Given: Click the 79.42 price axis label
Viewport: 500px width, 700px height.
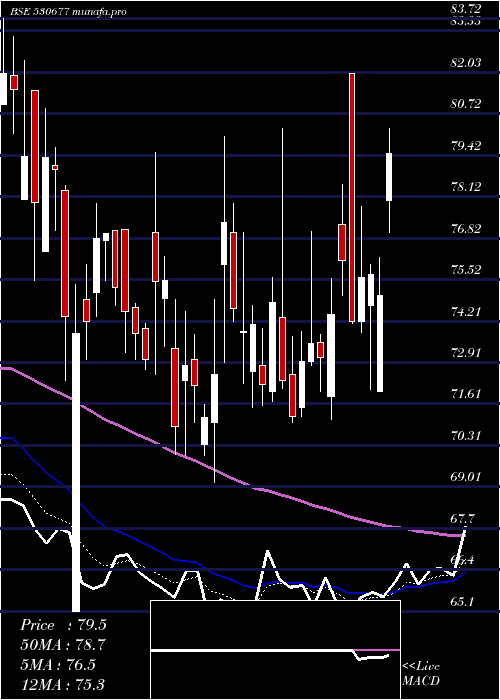Looking at the screenshot, I should coord(466,146).
